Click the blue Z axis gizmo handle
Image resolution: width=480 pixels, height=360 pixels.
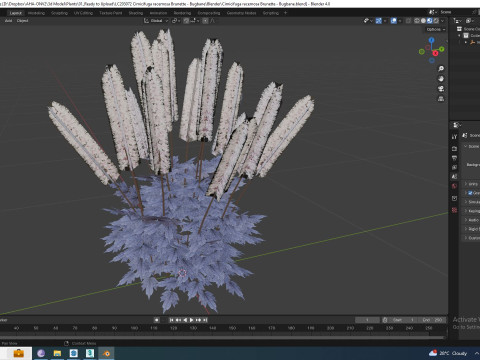[432, 40]
